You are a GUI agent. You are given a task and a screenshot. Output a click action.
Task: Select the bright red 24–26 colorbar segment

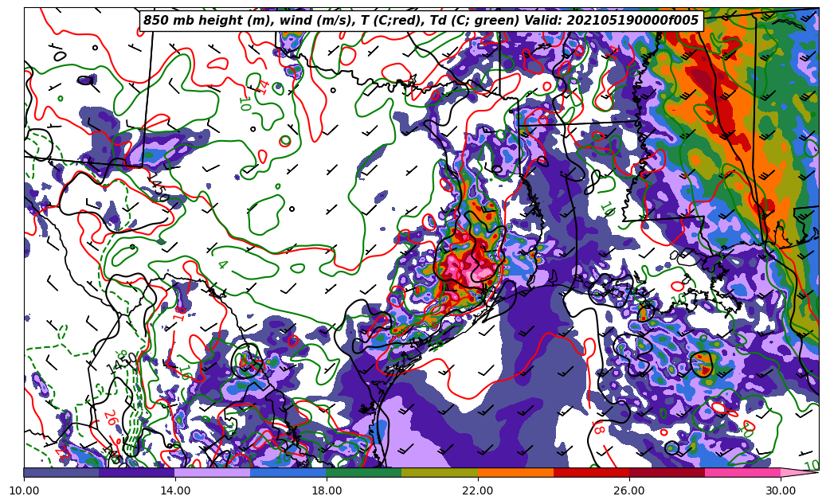point(591,472)
